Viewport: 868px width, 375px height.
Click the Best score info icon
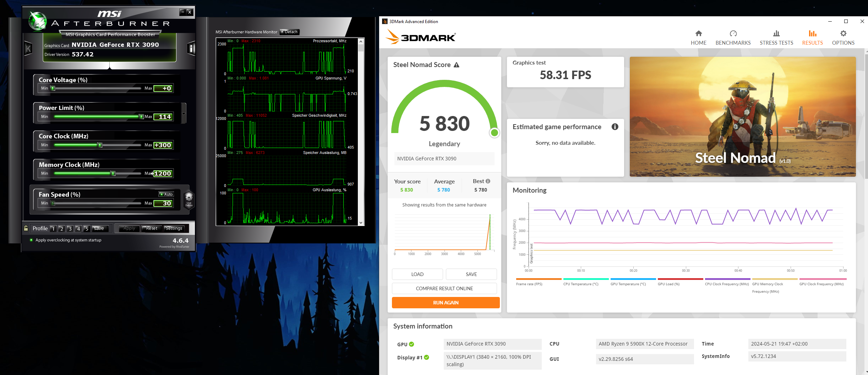[x=488, y=181]
